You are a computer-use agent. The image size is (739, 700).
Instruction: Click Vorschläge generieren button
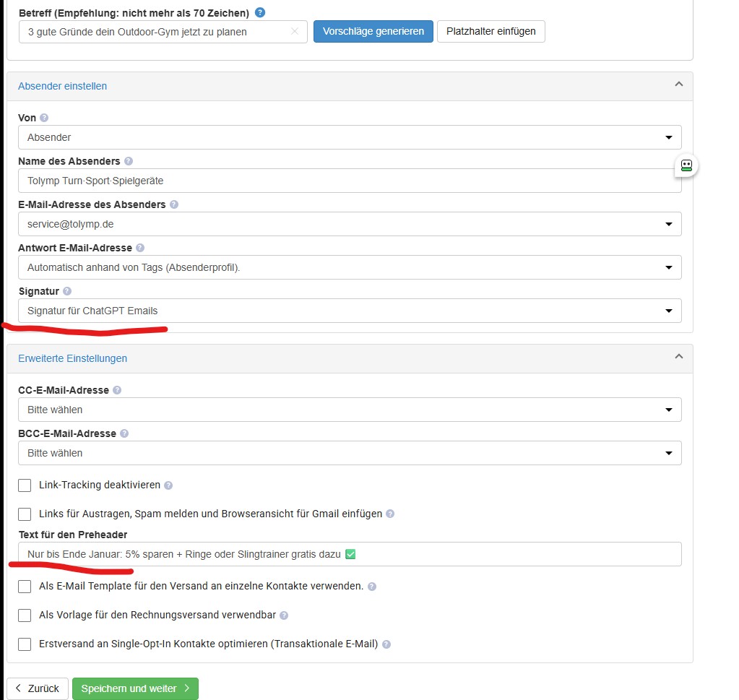click(373, 31)
